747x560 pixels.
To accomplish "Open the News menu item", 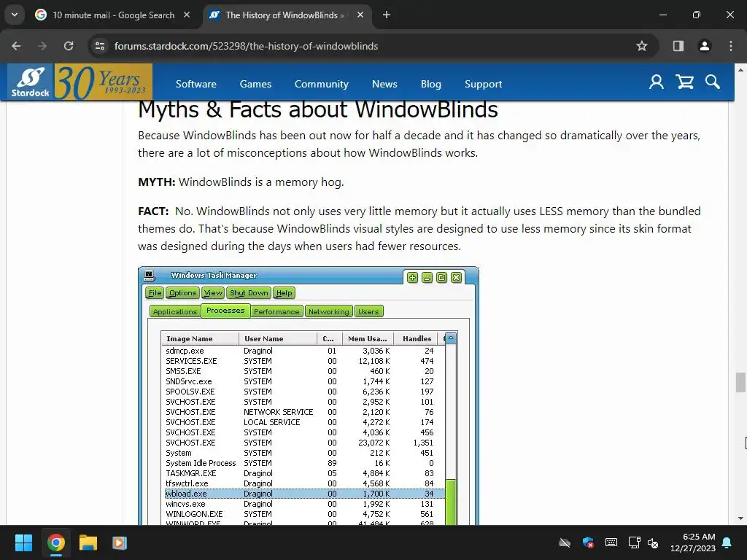I will tap(384, 84).
